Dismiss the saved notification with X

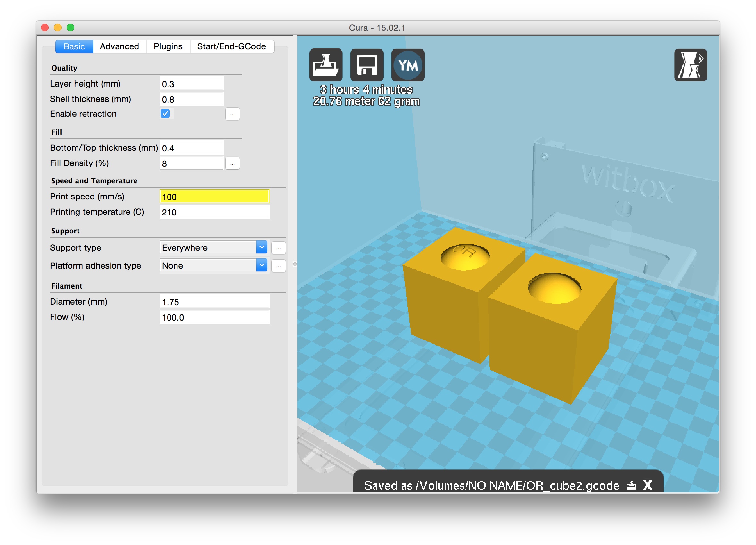(647, 485)
